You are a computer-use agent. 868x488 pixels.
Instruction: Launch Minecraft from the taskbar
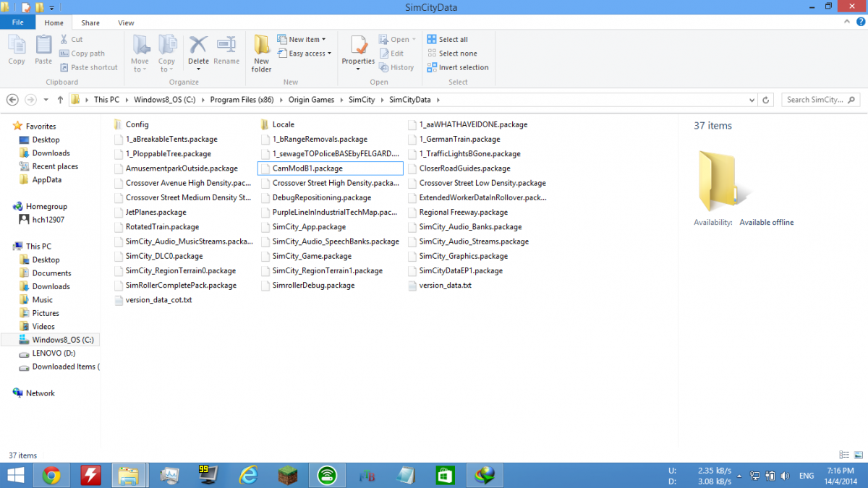288,475
